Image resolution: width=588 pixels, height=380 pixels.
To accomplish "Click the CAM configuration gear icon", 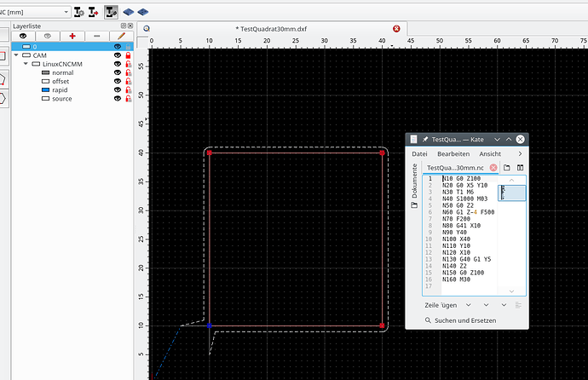I will [79, 13].
